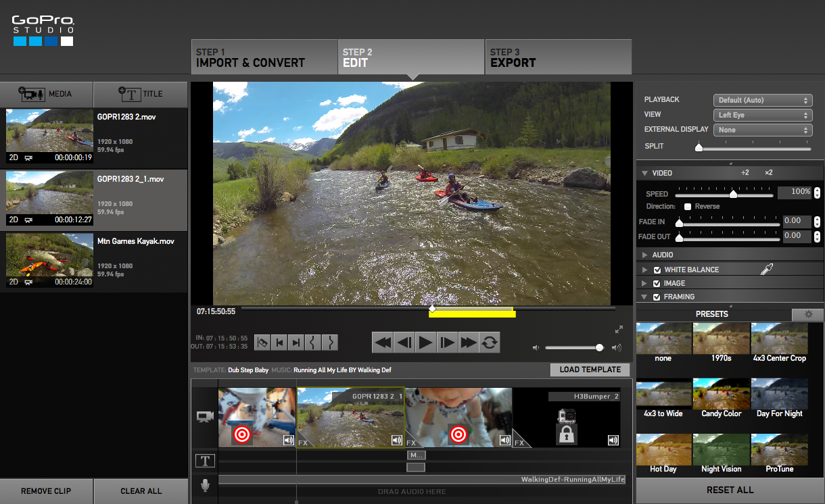Open the PLAYBACK dropdown
825x504 pixels.
point(763,100)
